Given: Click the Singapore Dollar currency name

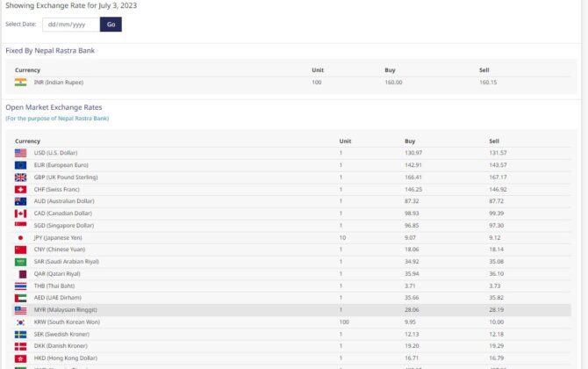Looking at the screenshot, I should (x=63, y=226).
